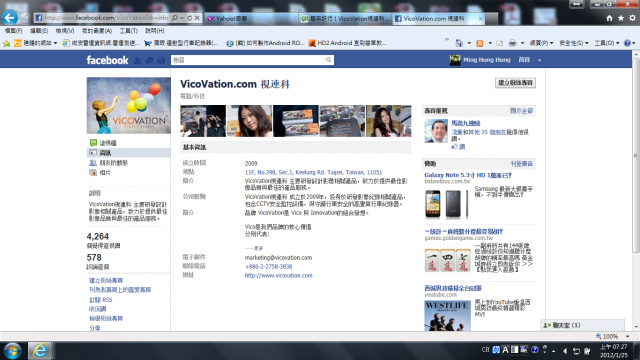The image size is (640, 360).
Task: Expand the printer options dropdown arrow
Action: (x=522, y=43)
